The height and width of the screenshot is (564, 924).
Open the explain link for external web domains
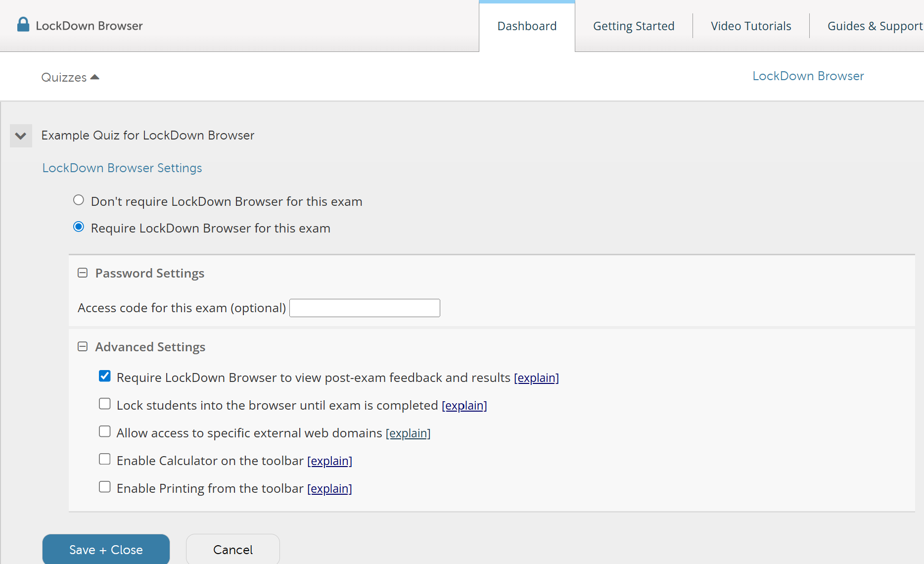408,433
